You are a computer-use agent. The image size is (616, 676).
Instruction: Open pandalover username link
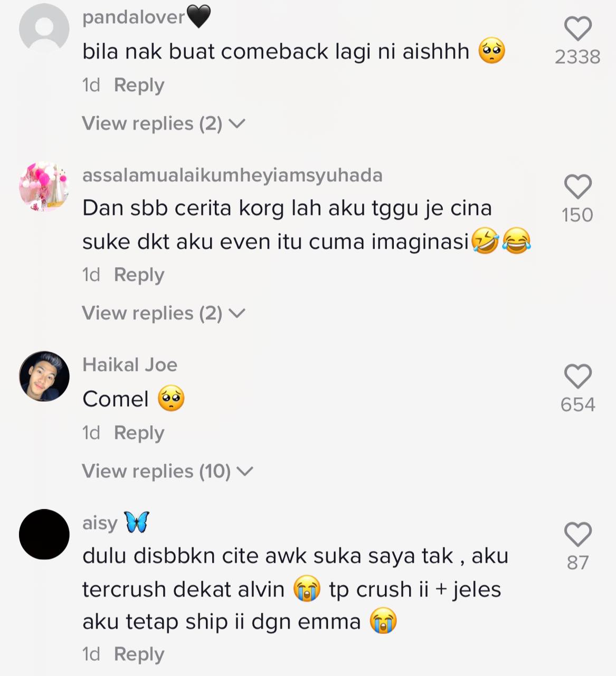click(x=147, y=17)
